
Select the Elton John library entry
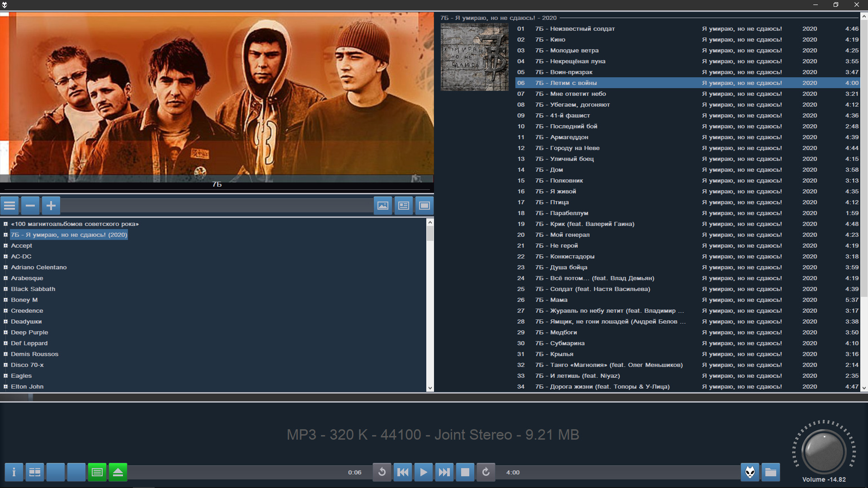27,387
